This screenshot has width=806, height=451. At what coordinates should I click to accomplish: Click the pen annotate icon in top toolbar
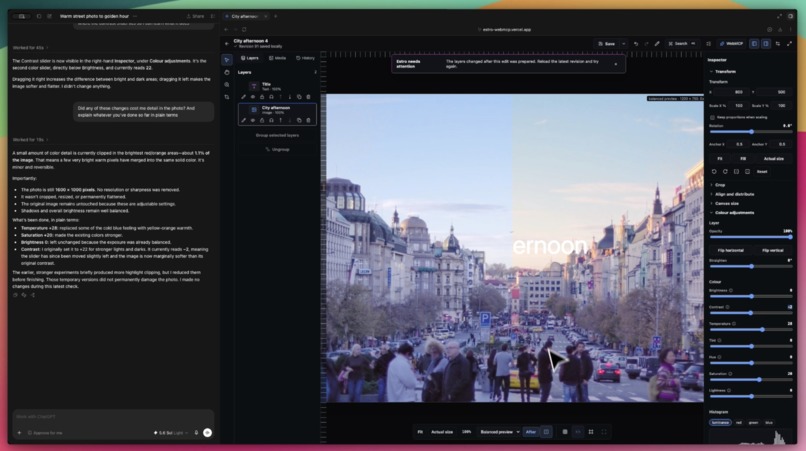(x=657, y=44)
